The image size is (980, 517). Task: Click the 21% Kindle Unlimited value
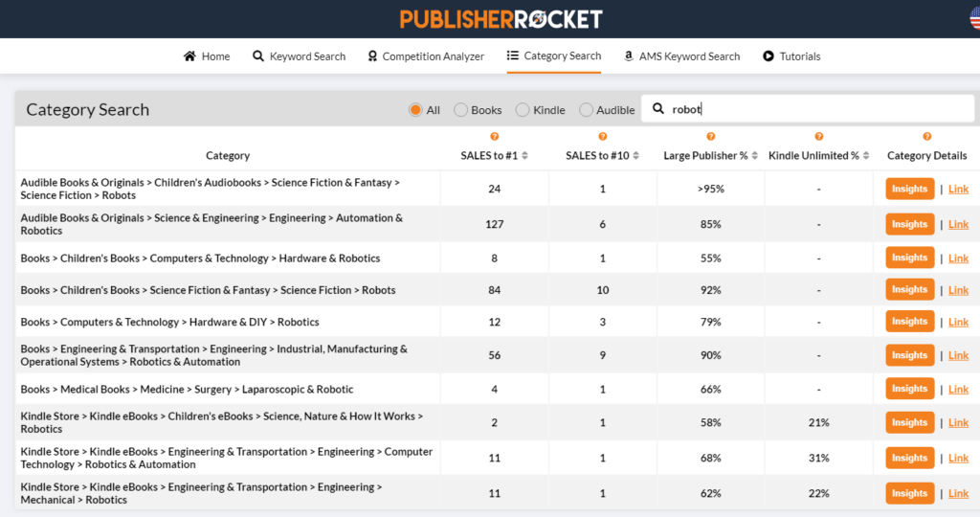tap(819, 422)
